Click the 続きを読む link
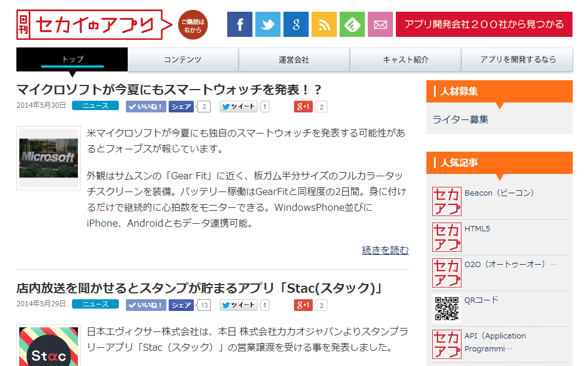This screenshot has height=366, width=588. 385,249
